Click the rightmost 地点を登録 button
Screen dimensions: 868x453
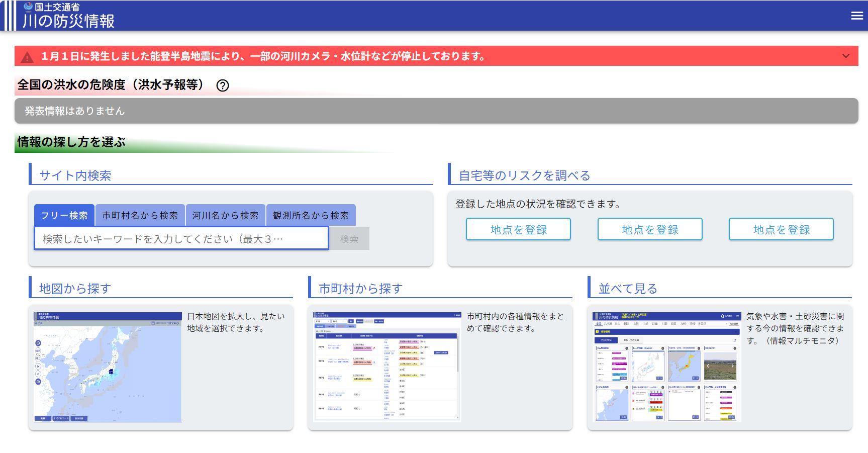pyautogui.click(x=781, y=229)
